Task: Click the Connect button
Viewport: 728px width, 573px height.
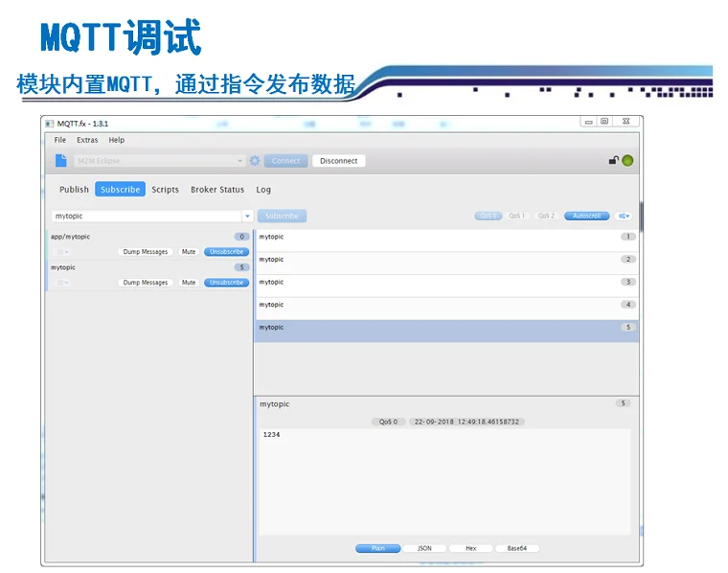Action: (x=286, y=161)
